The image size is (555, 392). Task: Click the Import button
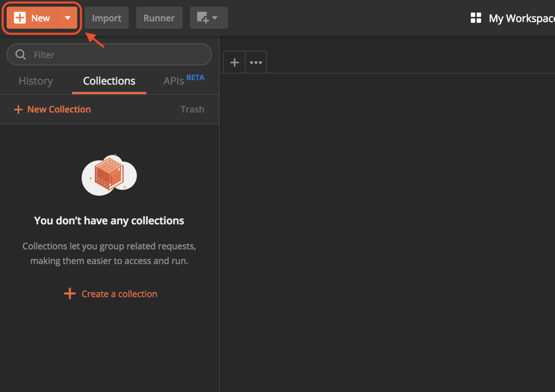pos(106,18)
